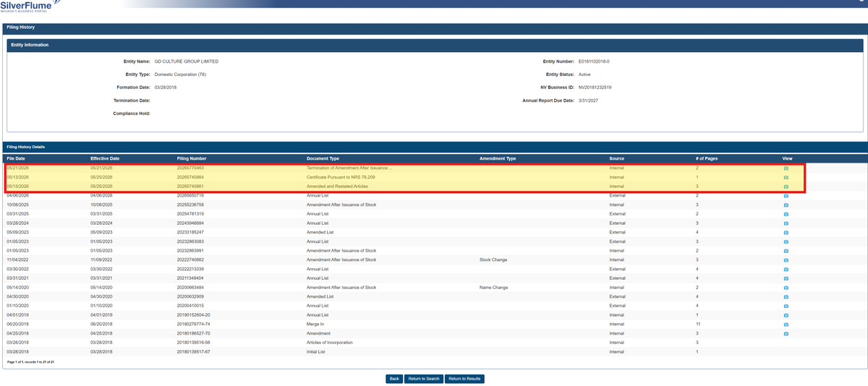The height and width of the screenshot is (386, 868).
Task: Click Name Change amendment type cell
Action: (x=493, y=288)
